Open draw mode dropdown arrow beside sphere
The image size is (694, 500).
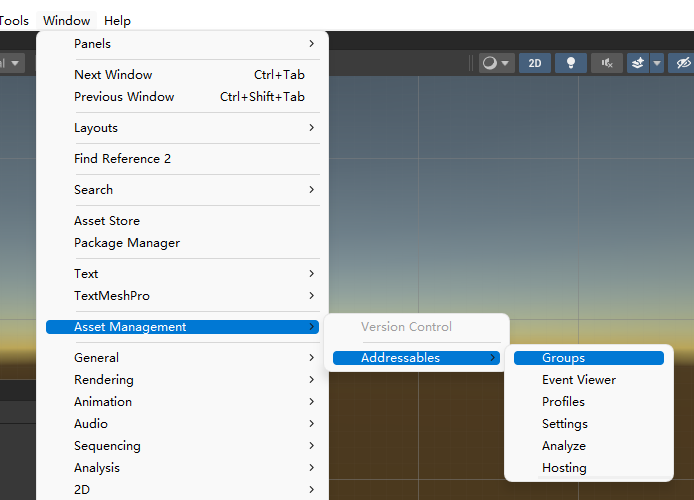point(505,63)
